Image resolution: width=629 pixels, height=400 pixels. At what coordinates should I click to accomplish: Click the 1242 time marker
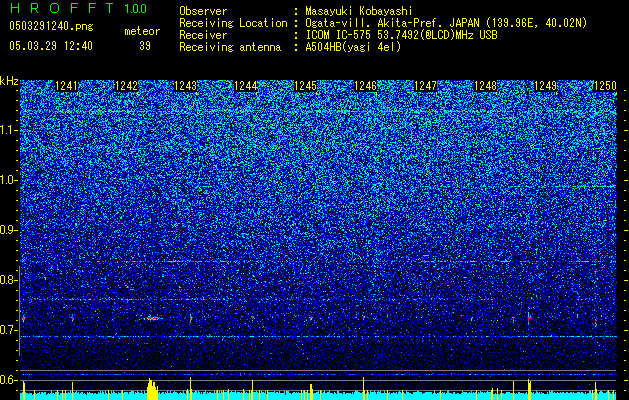click(x=126, y=86)
